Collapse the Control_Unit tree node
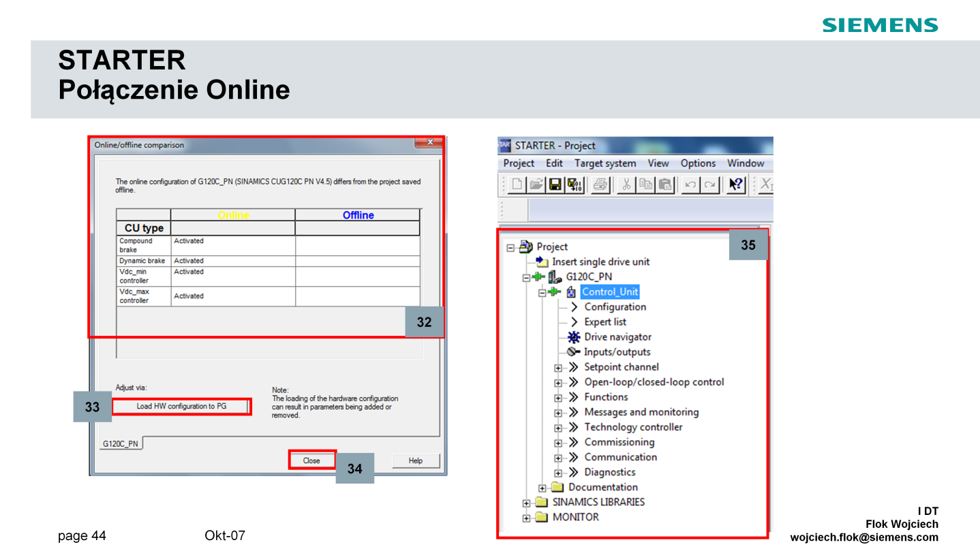The width and height of the screenshot is (980, 551). pos(542,292)
